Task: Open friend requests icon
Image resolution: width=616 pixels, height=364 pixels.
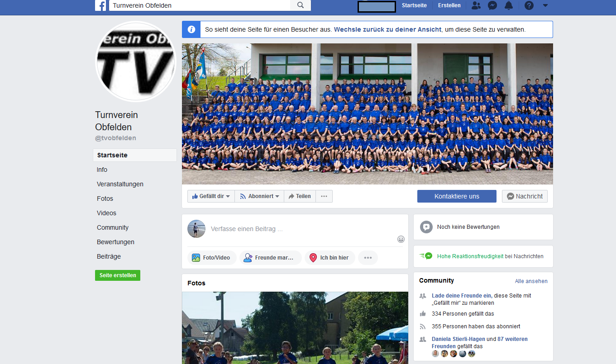Action: pos(476,5)
